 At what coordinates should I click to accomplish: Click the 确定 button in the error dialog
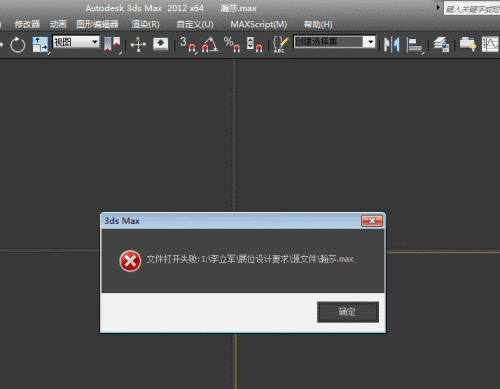tap(348, 312)
